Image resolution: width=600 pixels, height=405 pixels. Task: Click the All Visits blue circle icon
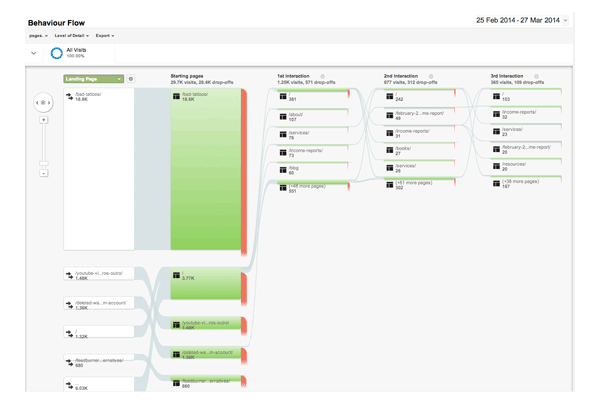(57, 53)
